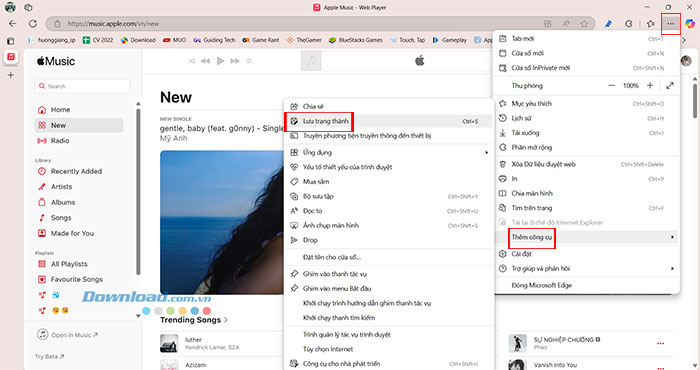Open Songs in Library
Viewport: 700px width, 370px height.
click(x=79, y=218)
